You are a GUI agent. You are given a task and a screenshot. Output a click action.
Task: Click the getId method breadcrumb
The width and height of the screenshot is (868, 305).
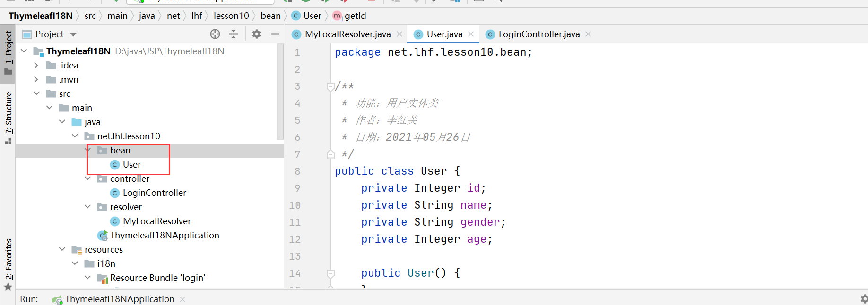(350, 16)
